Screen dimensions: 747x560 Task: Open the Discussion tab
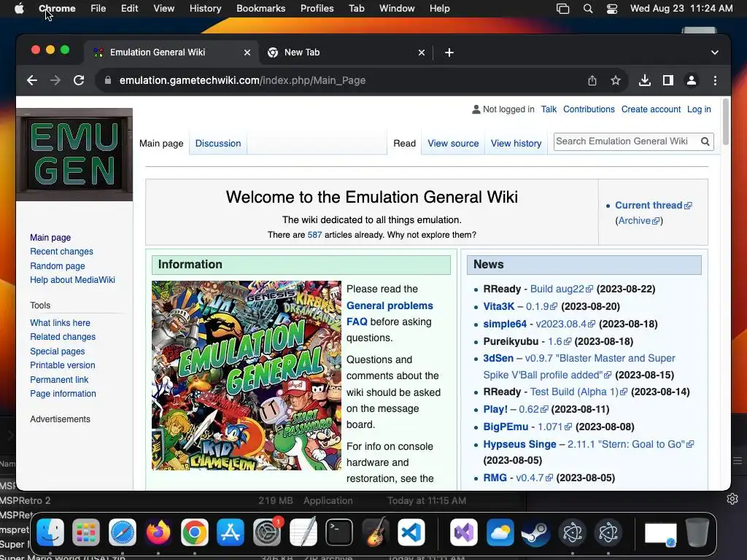coord(217,144)
